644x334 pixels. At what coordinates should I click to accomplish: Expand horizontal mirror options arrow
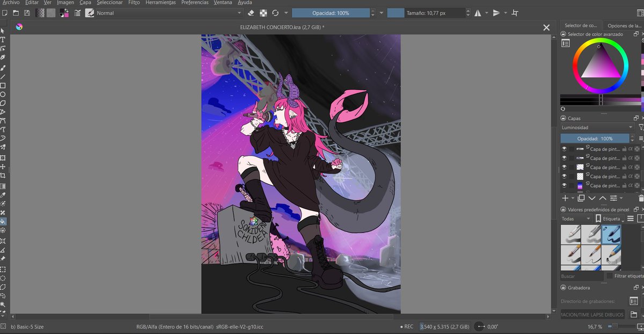pos(487,13)
